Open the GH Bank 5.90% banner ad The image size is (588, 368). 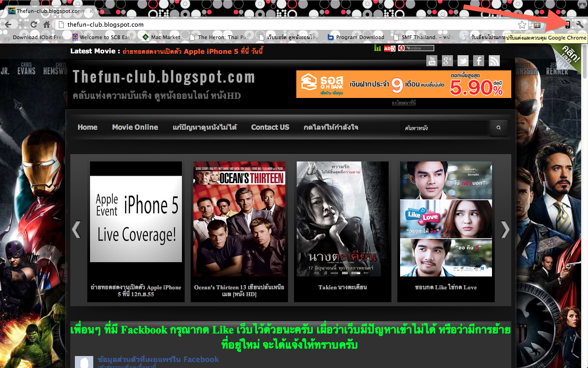coord(403,84)
